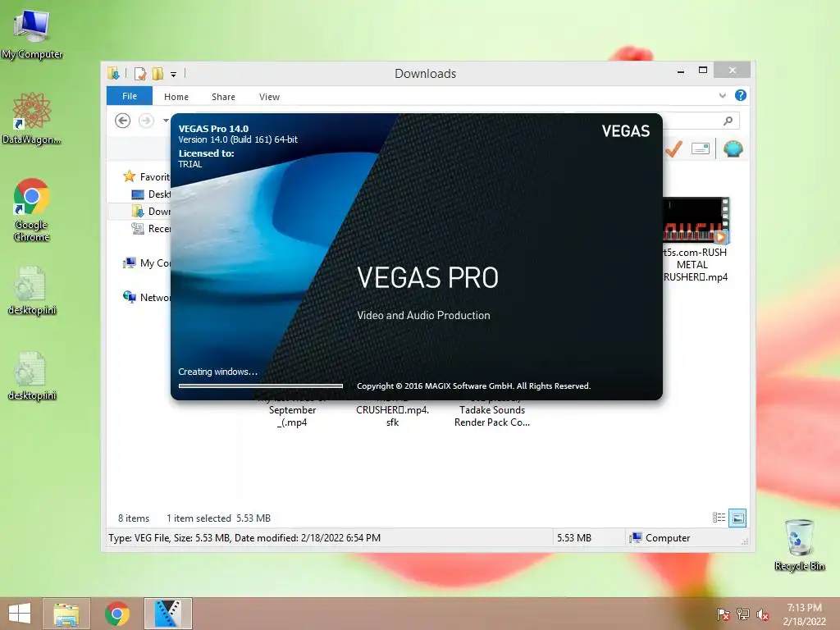
Task: Open Chrome from the taskbar
Action: coord(116,614)
